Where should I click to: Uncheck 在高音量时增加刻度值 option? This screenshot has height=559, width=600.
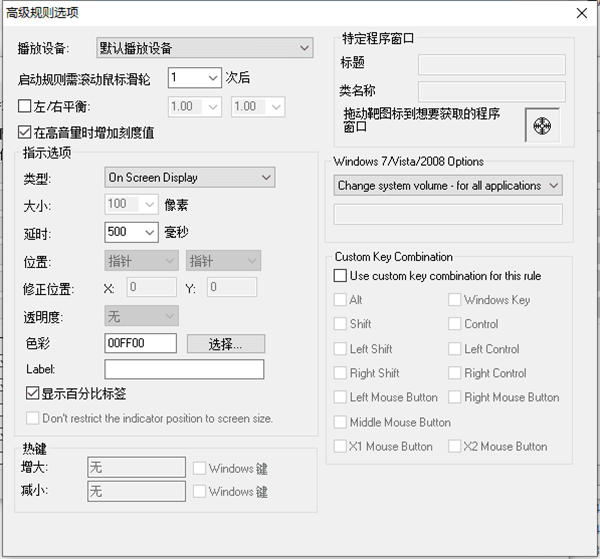click(26, 131)
